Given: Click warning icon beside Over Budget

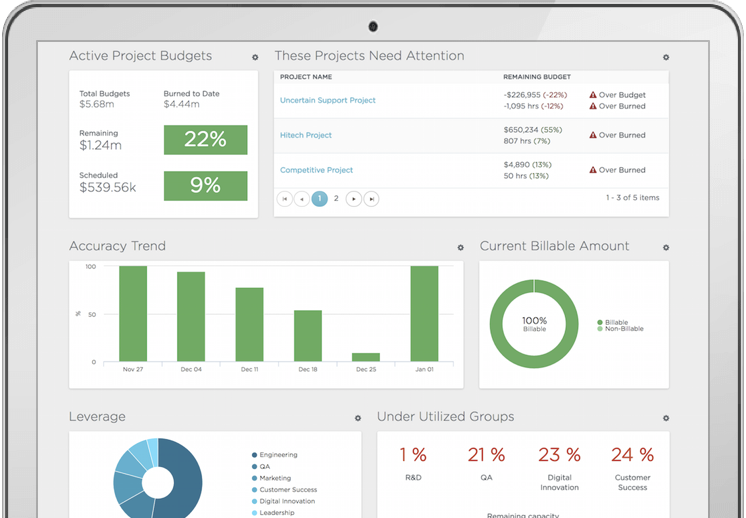Looking at the screenshot, I should click(593, 95).
